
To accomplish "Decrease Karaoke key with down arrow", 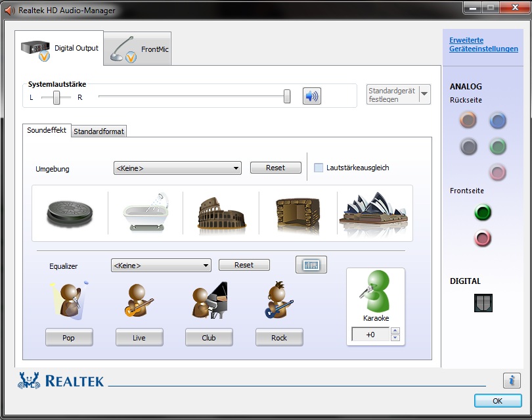I will [395, 337].
